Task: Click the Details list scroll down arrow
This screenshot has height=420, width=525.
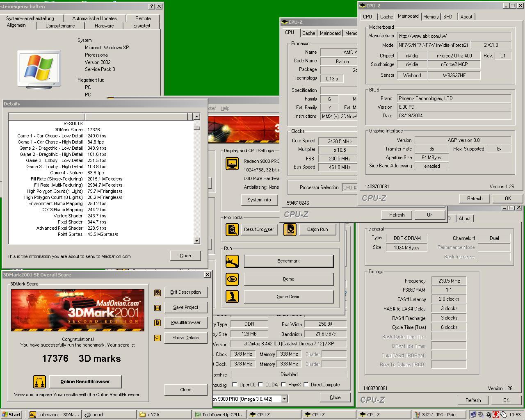Action: point(196,241)
